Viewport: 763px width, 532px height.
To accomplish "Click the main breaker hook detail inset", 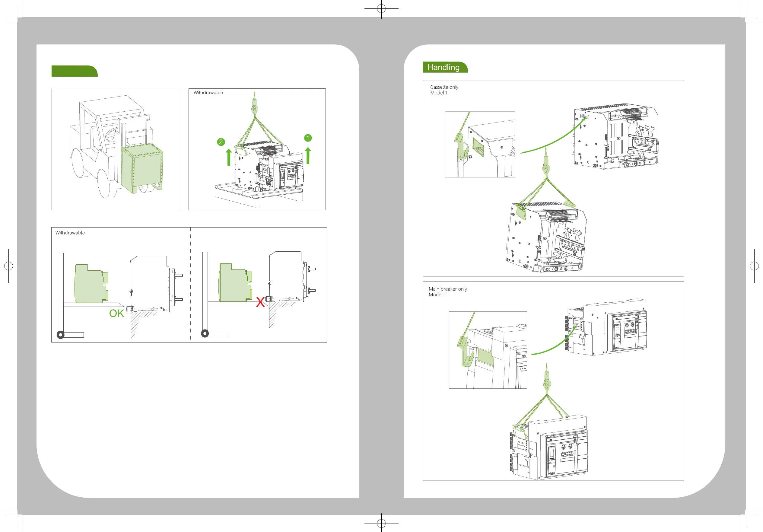I will click(x=488, y=350).
